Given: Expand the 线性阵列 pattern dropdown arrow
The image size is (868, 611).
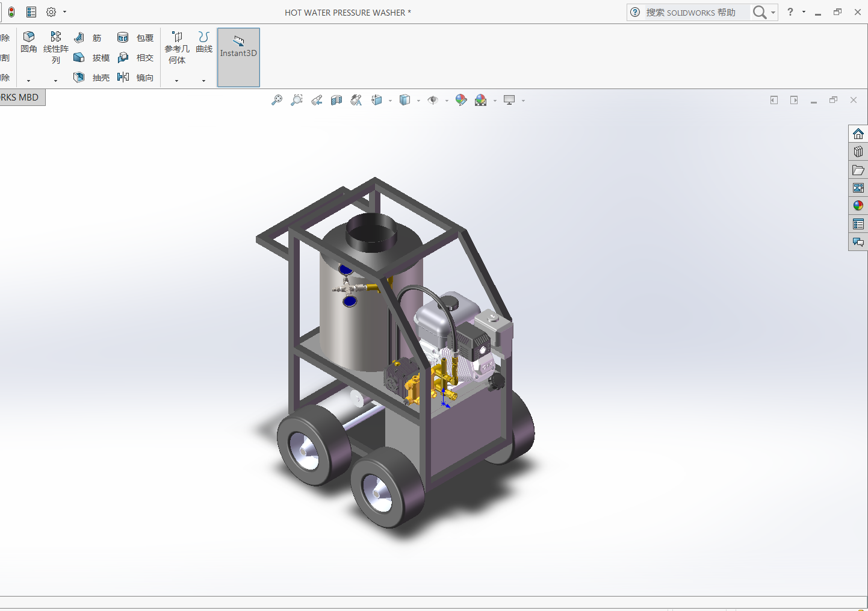Looking at the screenshot, I should pos(55,81).
